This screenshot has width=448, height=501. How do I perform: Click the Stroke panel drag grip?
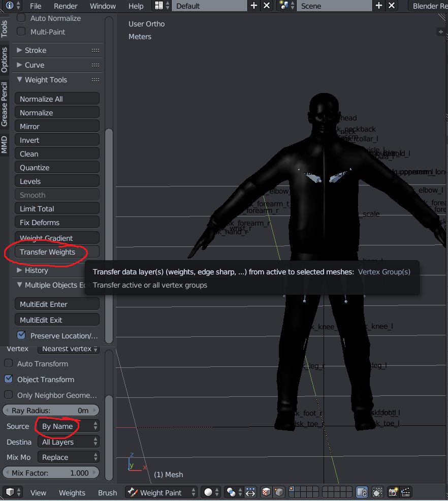click(95, 50)
